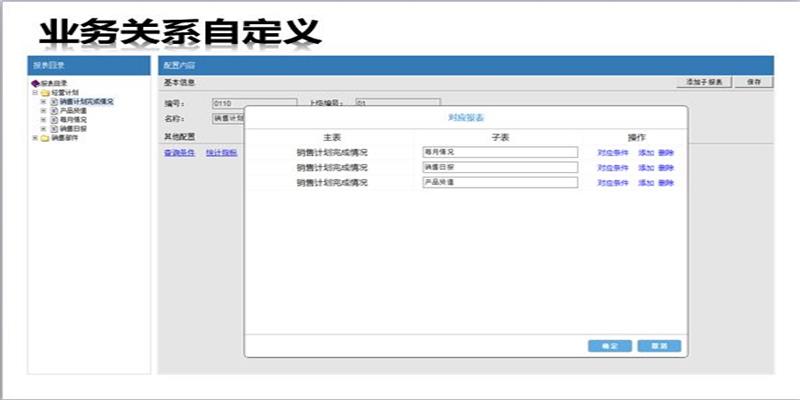
Task: Expand the 销售日报 tree node
Action: pos(44,129)
